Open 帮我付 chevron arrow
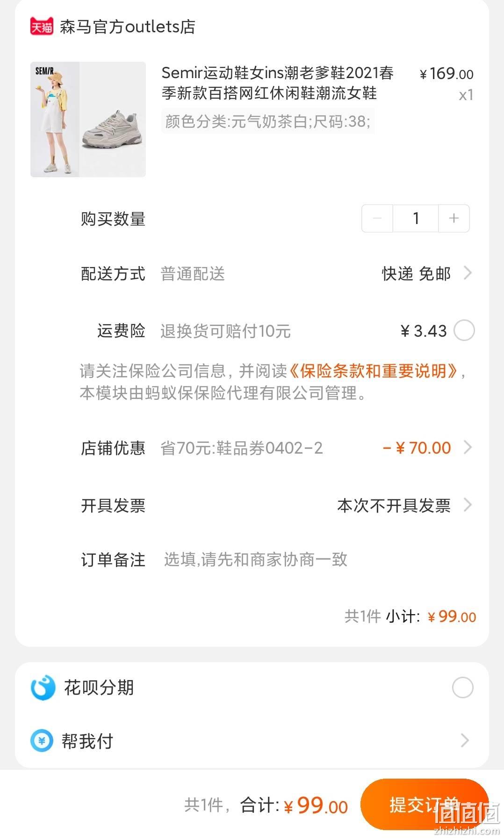 point(465,740)
